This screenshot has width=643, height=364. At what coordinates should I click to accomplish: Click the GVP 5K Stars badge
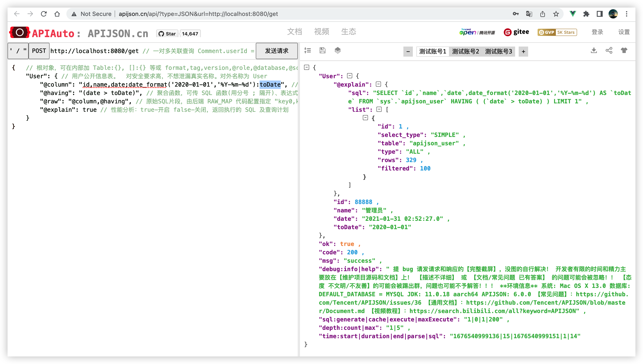click(x=557, y=32)
